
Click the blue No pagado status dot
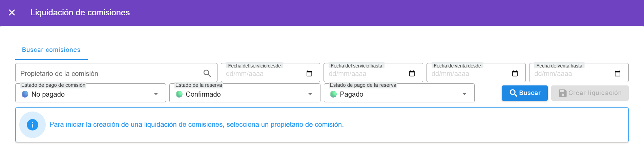click(x=25, y=94)
